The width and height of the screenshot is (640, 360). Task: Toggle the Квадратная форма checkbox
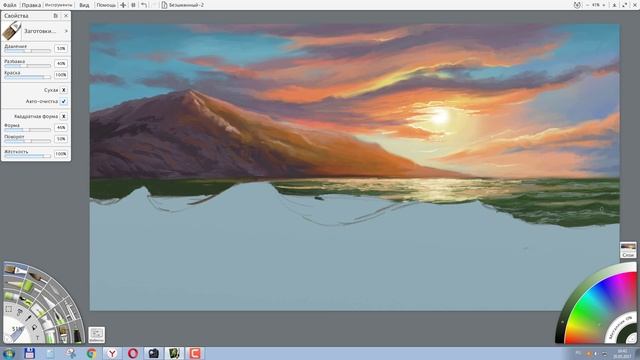64,116
